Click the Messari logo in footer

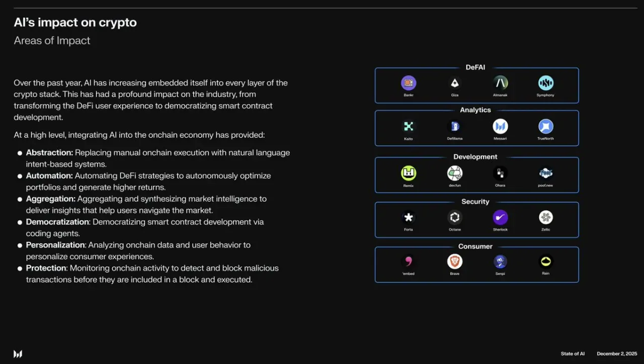pos(18,354)
